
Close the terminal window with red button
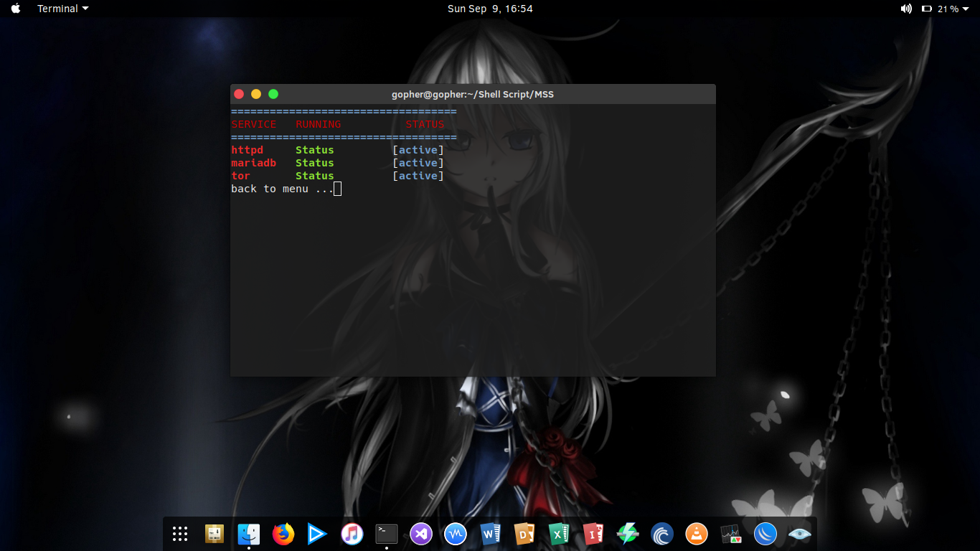[239, 94]
